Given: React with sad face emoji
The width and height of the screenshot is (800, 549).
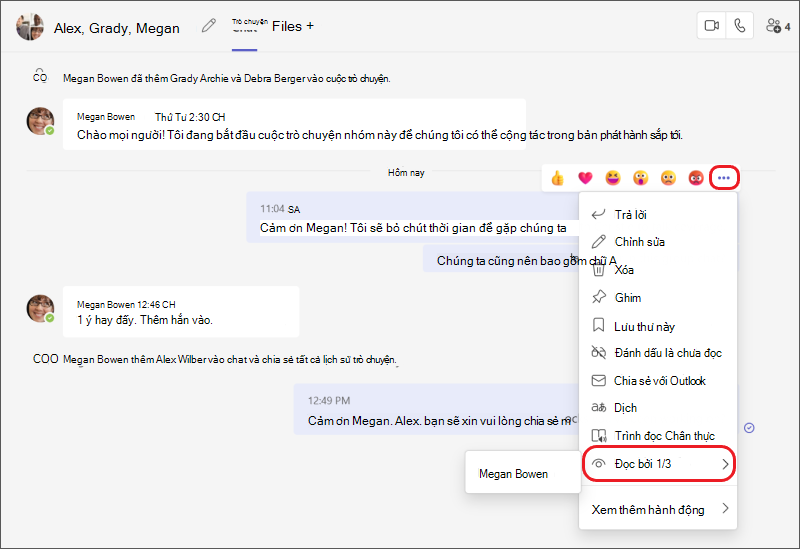Looking at the screenshot, I should click(668, 178).
